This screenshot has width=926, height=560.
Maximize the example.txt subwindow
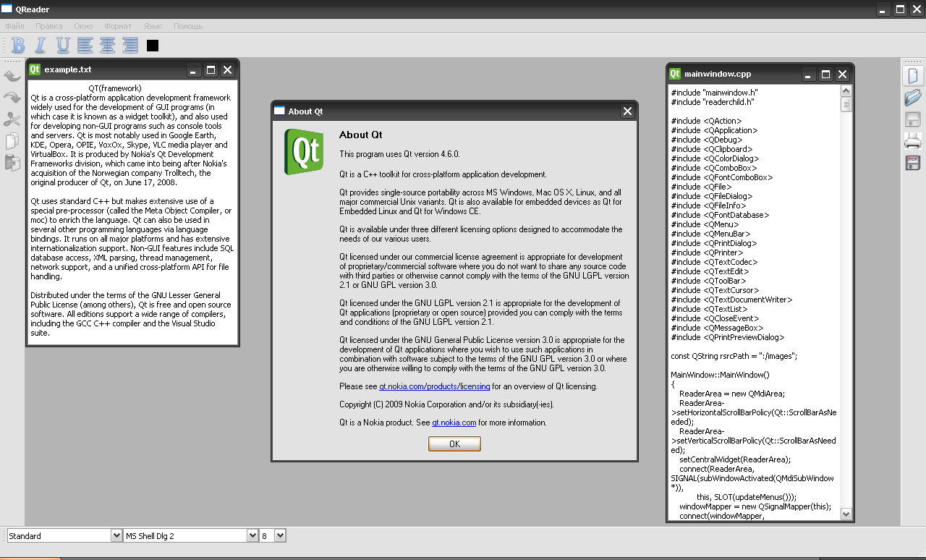[211, 70]
